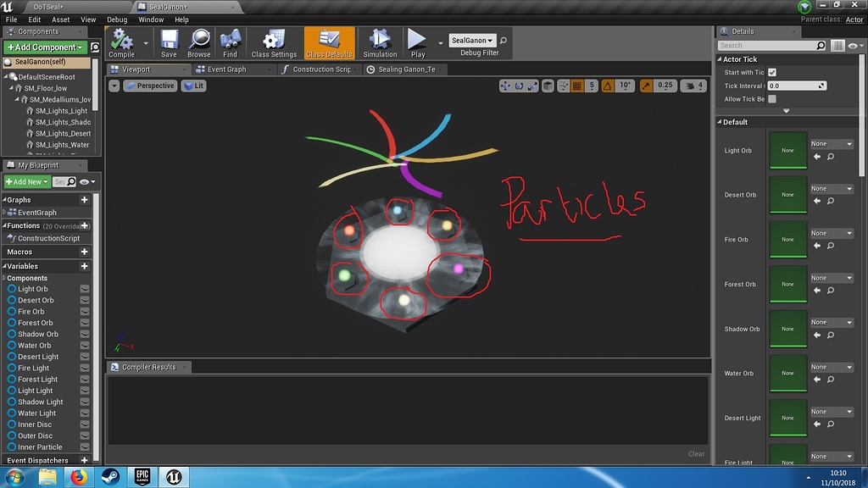Open the Lit view mode dropdown
The width and height of the screenshot is (868, 488).
point(194,86)
